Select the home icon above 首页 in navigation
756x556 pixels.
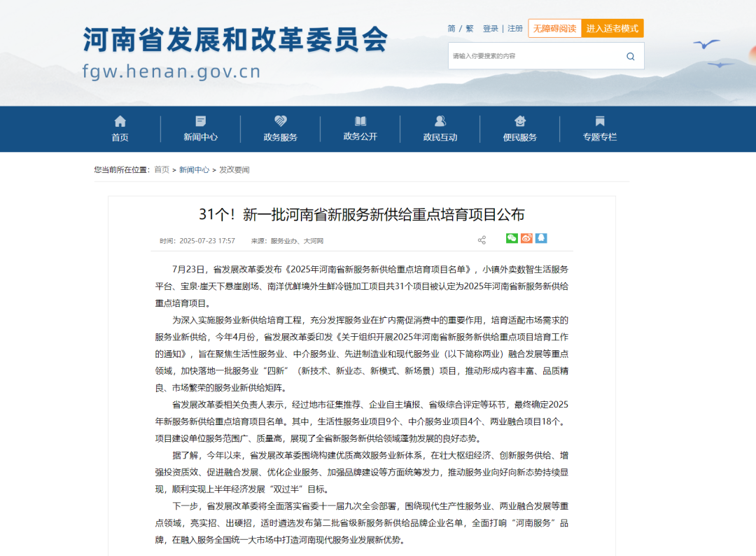coord(119,120)
